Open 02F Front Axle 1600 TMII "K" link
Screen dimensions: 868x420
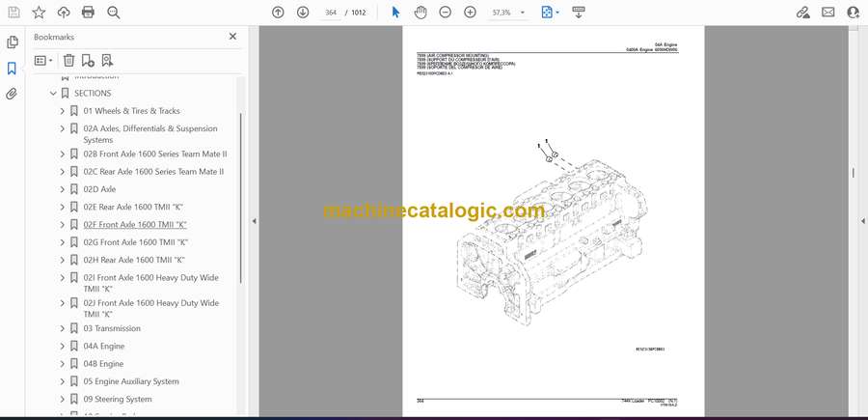[x=135, y=224]
